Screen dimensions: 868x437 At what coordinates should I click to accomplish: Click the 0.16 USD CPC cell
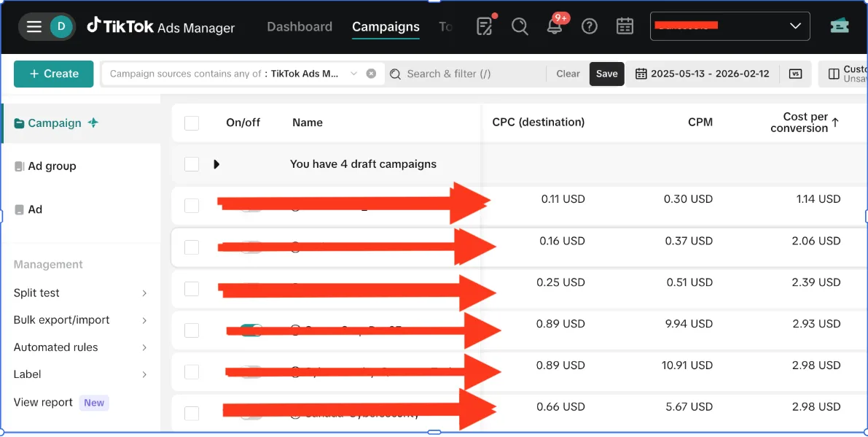tap(562, 241)
